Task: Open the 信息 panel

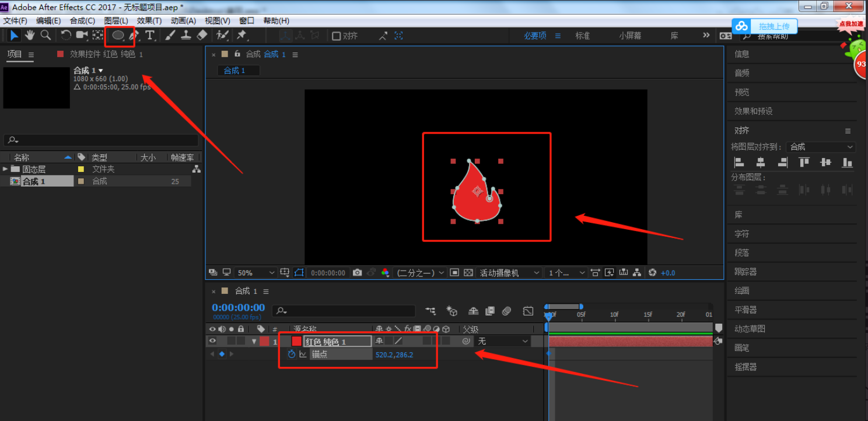Action: 741,54
